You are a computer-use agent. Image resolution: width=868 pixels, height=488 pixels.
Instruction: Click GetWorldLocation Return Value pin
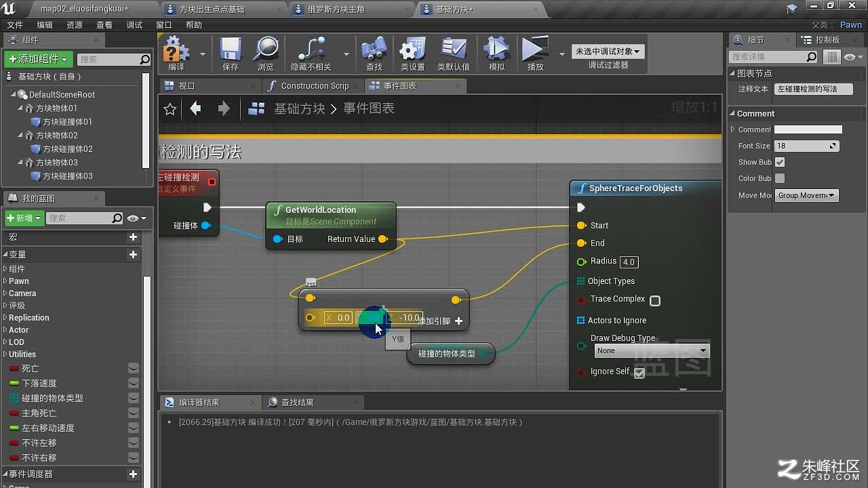click(383, 239)
